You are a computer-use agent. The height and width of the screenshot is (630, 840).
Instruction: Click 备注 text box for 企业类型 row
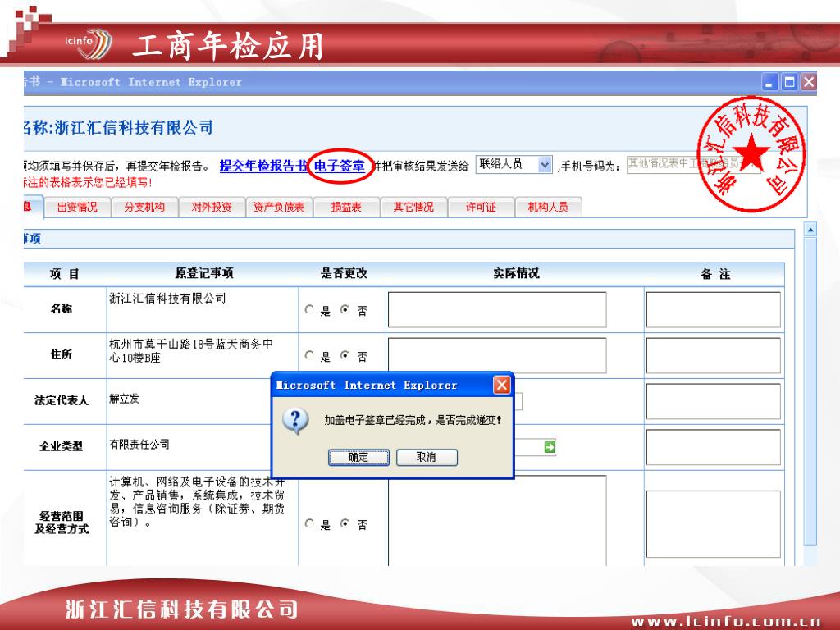(x=713, y=447)
